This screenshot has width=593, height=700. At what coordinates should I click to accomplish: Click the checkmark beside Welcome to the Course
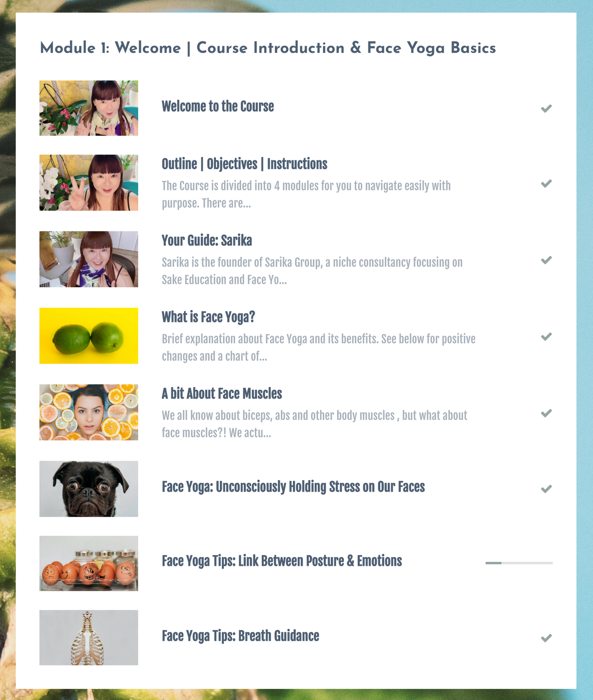click(546, 108)
